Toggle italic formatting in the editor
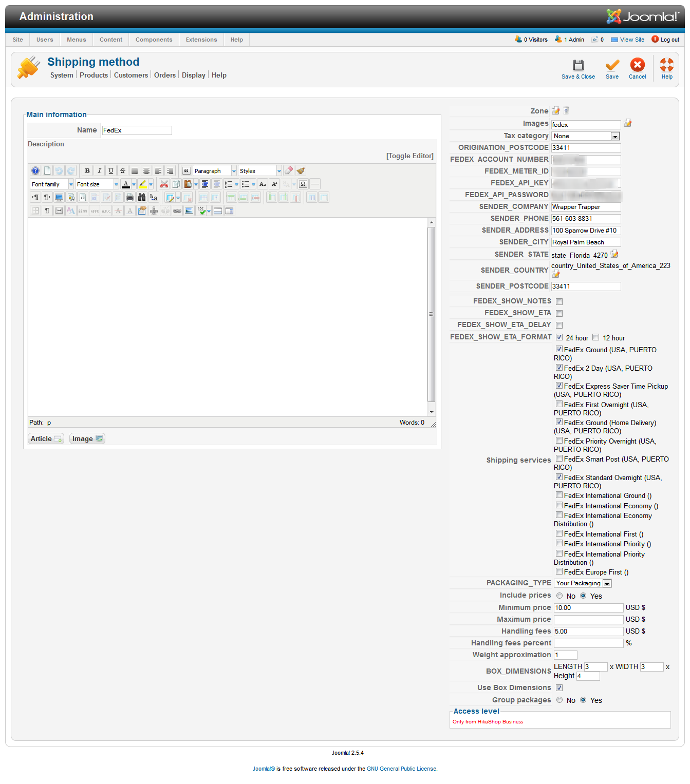 [x=99, y=170]
